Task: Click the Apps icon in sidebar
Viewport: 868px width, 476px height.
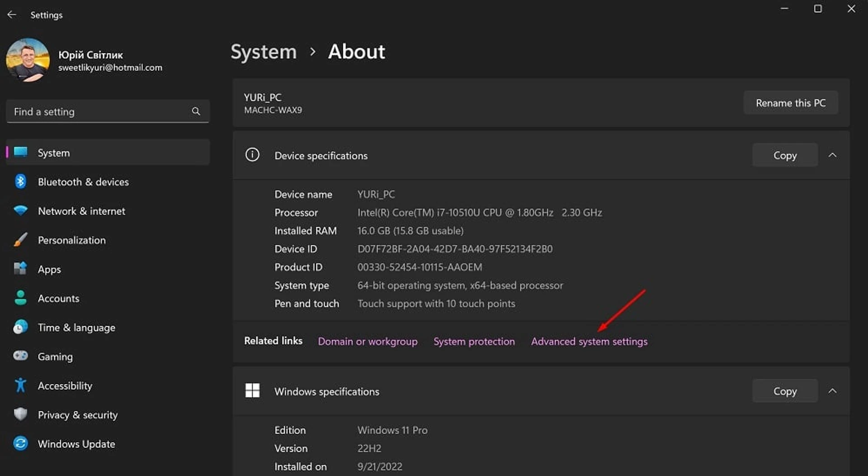Action: pos(20,269)
